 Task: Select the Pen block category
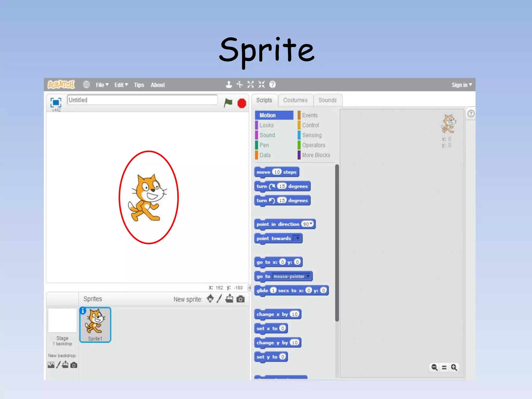pyautogui.click(x=274, y=145)
